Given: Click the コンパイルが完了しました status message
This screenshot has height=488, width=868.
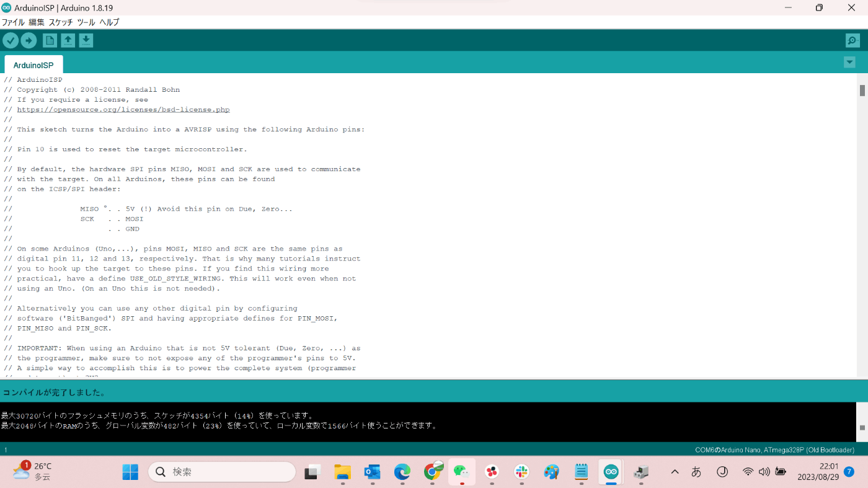Looking at the screenshot, I should (54, 393).
